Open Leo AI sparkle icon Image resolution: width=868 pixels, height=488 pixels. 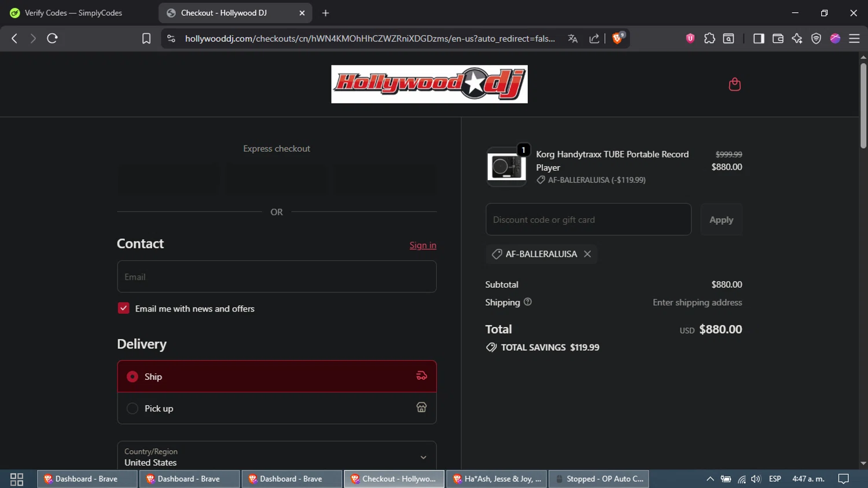[797, 38]
